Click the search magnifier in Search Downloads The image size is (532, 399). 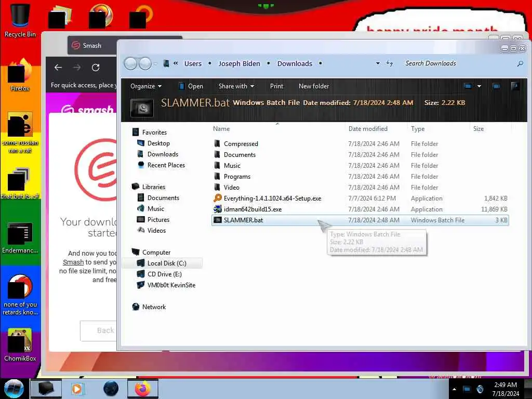tap(520, 63)
